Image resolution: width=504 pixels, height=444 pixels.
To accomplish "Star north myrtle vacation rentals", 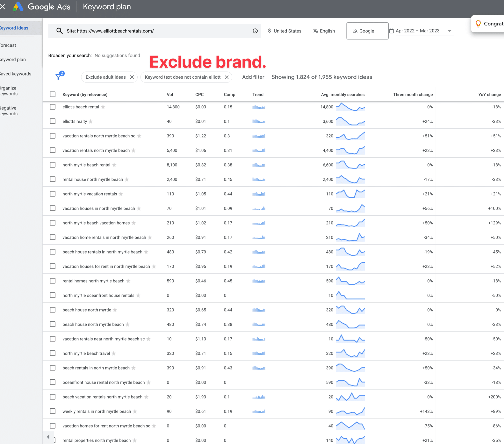I will tap(121, 194).
